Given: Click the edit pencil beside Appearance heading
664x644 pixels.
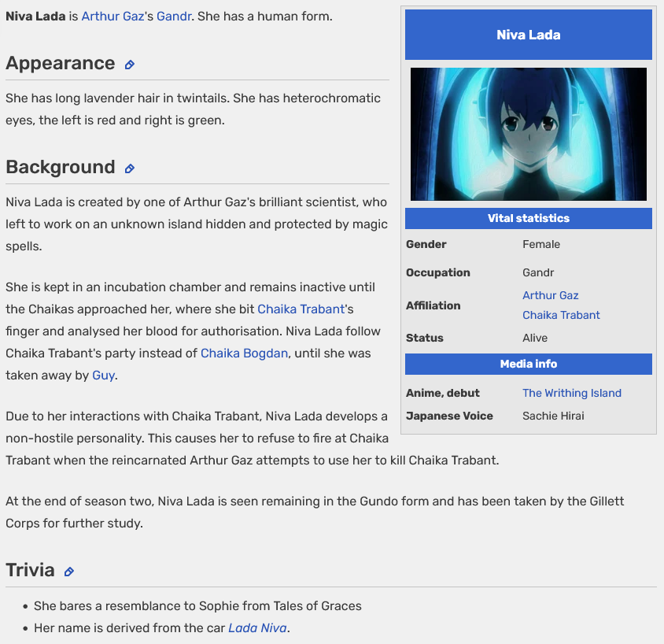Looking at the screenshot, I should [130, 65].
